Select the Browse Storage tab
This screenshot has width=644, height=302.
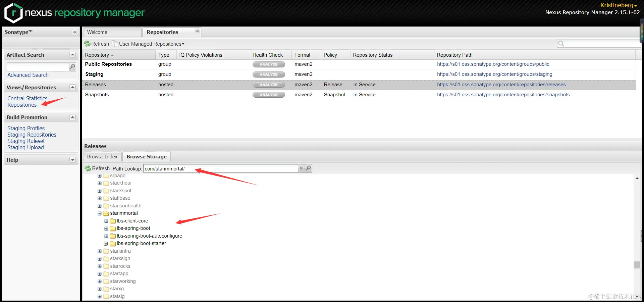(147, 157)
